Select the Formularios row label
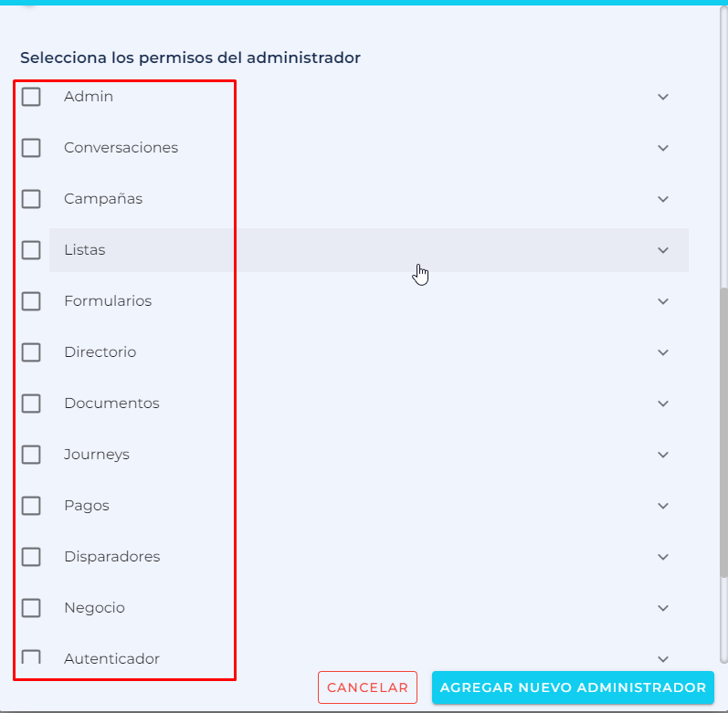This screenshot has width=728, height=713. pos(108,301)
